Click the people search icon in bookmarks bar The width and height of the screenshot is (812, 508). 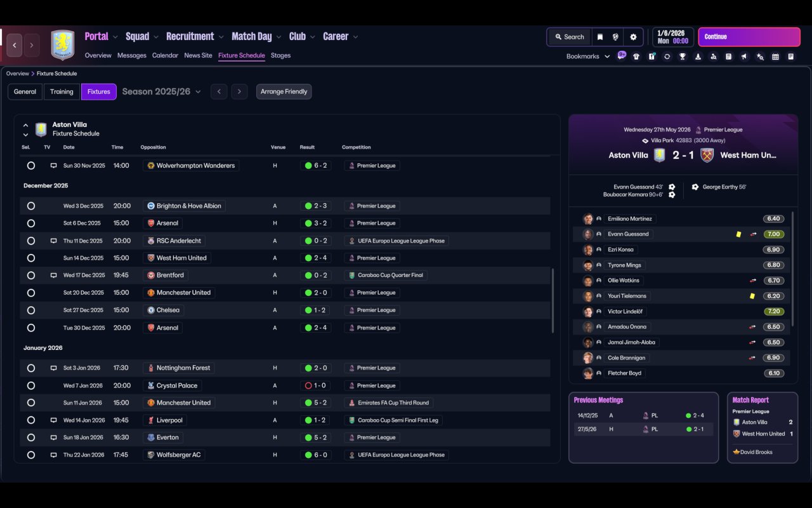(714, 57)
